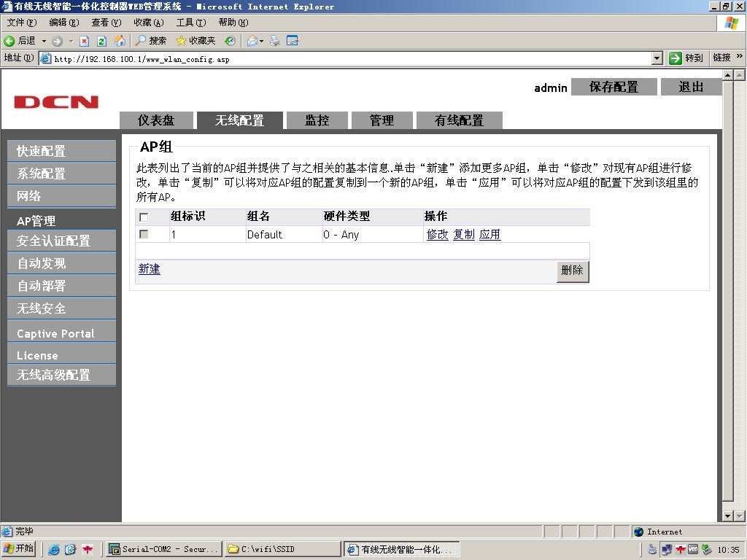The image size is (747, 560).
Task: Click the VM tray icon
Action: (693, 549)
